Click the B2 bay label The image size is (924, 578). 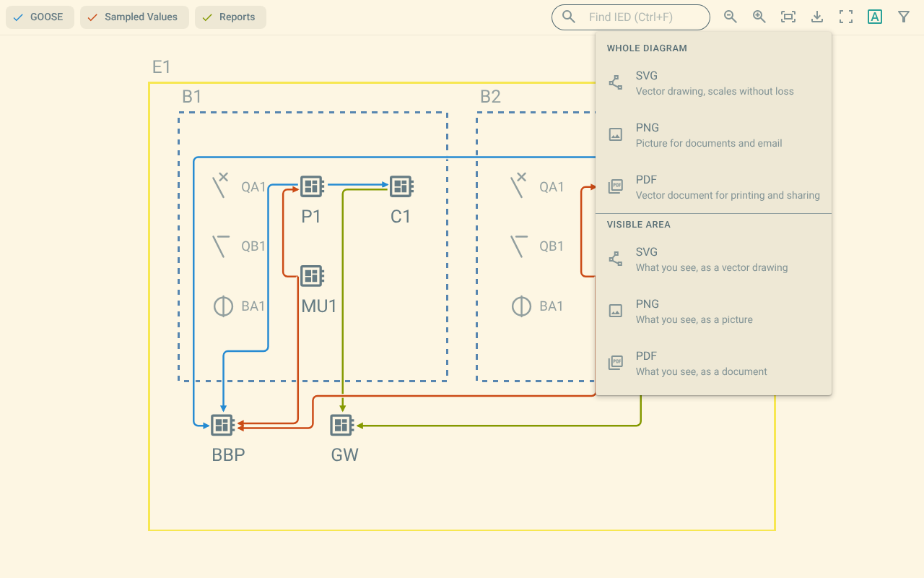click(x=490, y=97)
